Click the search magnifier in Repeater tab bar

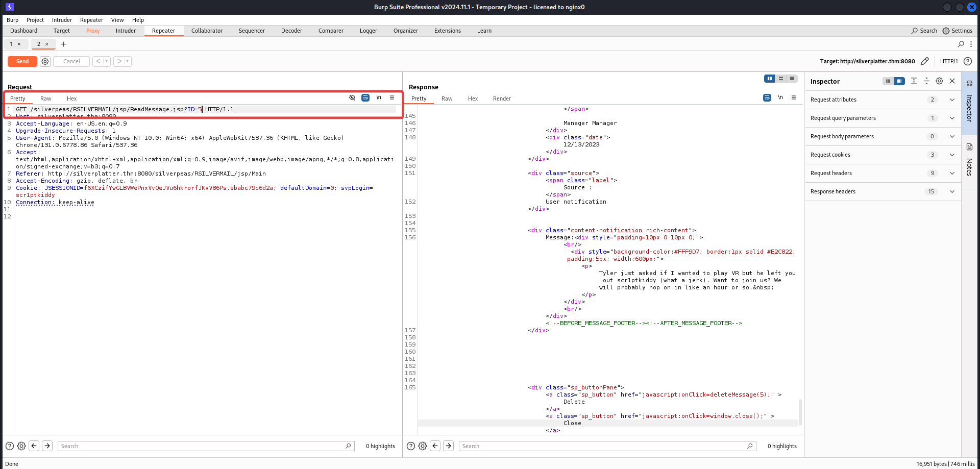tap(961, 44)
